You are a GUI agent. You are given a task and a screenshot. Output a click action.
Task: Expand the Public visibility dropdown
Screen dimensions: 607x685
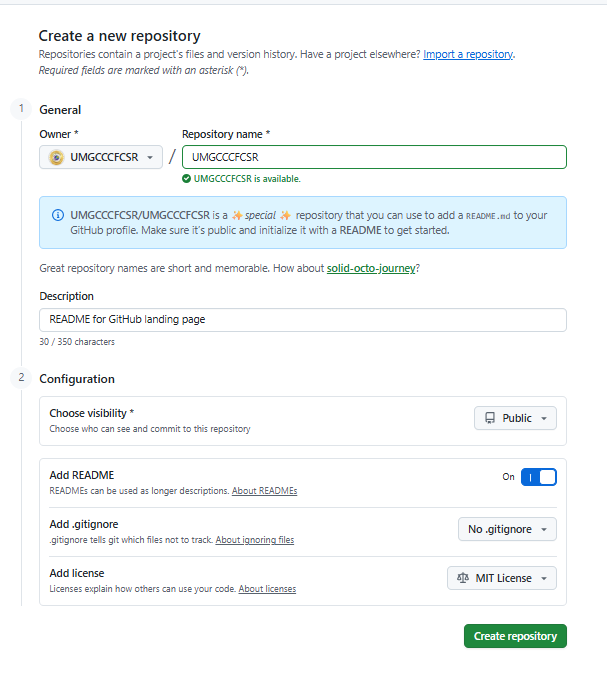[x=515, y=418]
